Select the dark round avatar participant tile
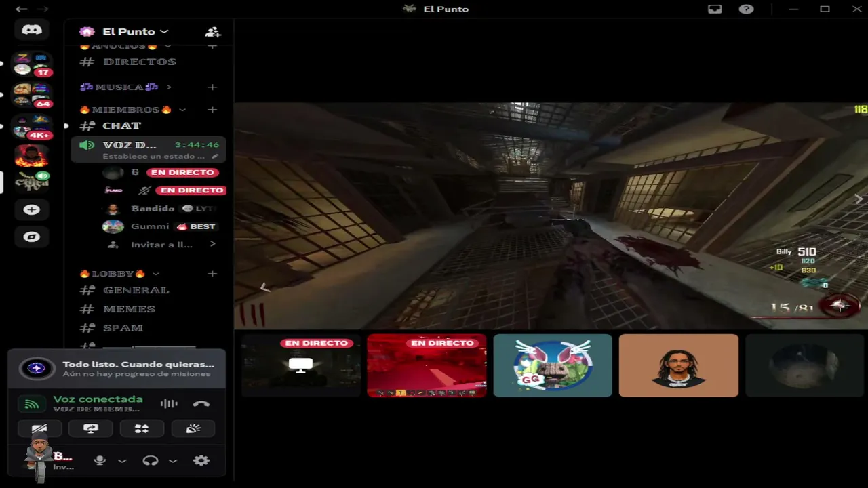 (x=805, y=365)
